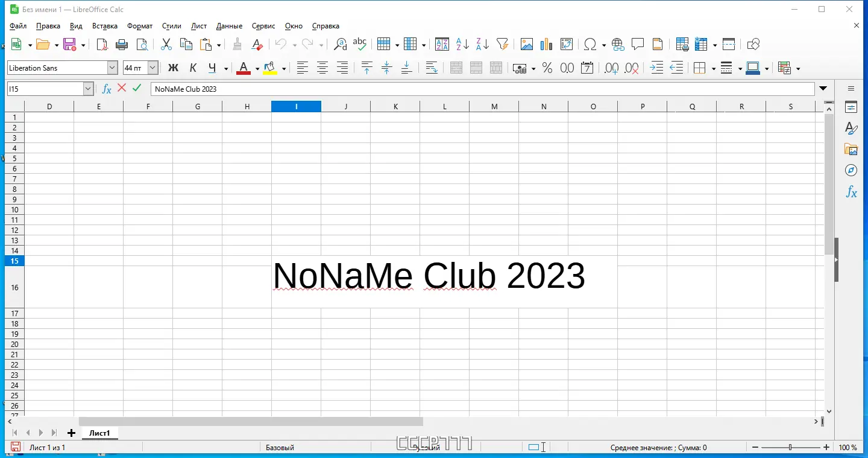This screenshot has height=458, width=868.
Task: Click the Print icon in the toolbar
Action: pyautogui.click(x=122, y=44)
